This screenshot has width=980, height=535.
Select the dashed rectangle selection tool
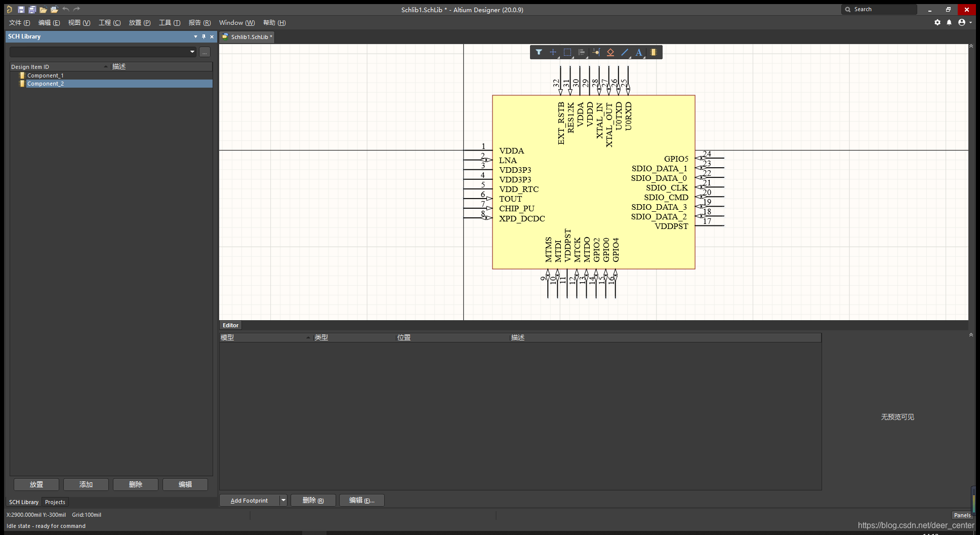tap(567, 52)
